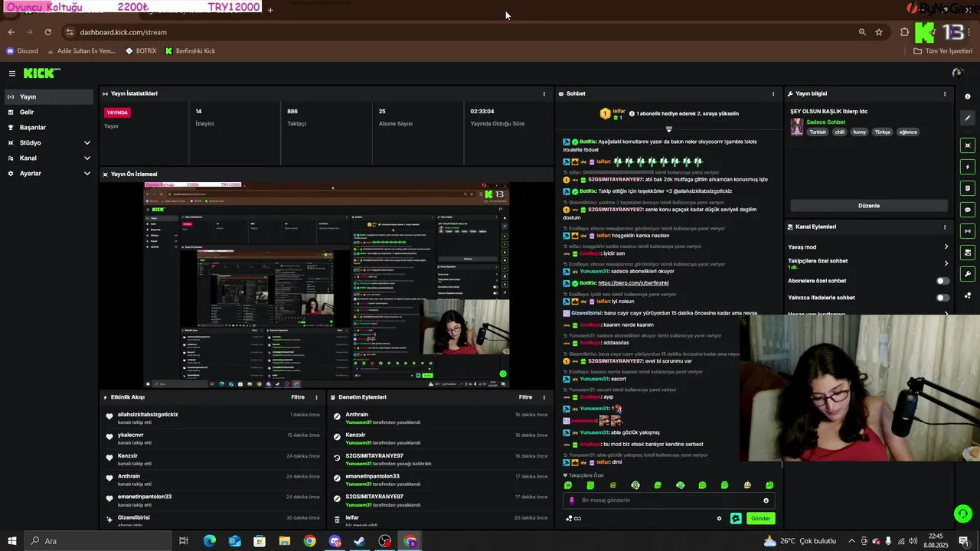The height and width of the screenshot is (551, 980).
Task: Click the teal icon button beside Gönder
Action: (x=736, y=519)
